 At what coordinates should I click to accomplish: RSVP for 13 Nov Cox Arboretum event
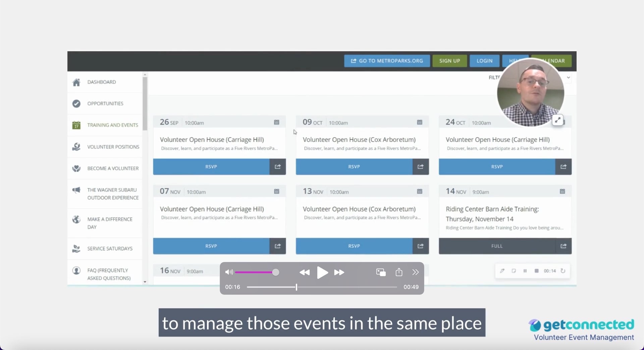[x=354, y=246]
